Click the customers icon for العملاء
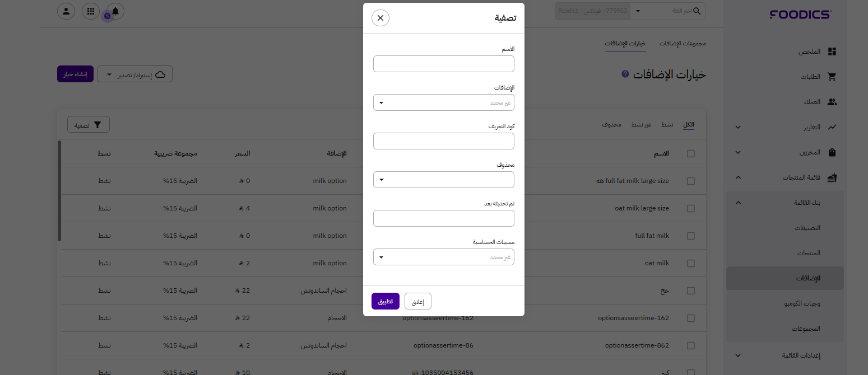Image resolution: width=868 pixels, height=375 pixels. (832, 102)
